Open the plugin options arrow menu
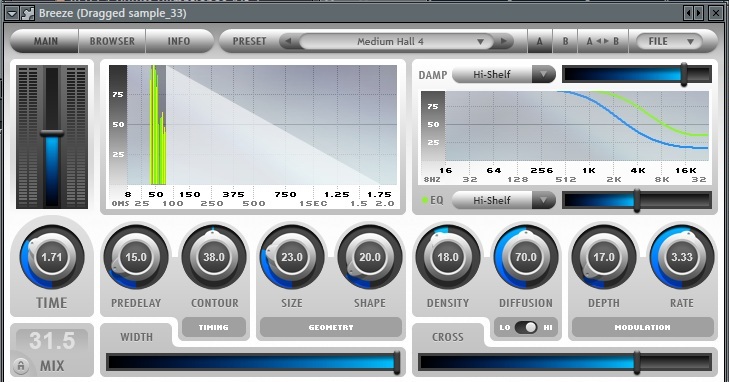The height and width of the screenshot is (382, 729). (12, 13)
